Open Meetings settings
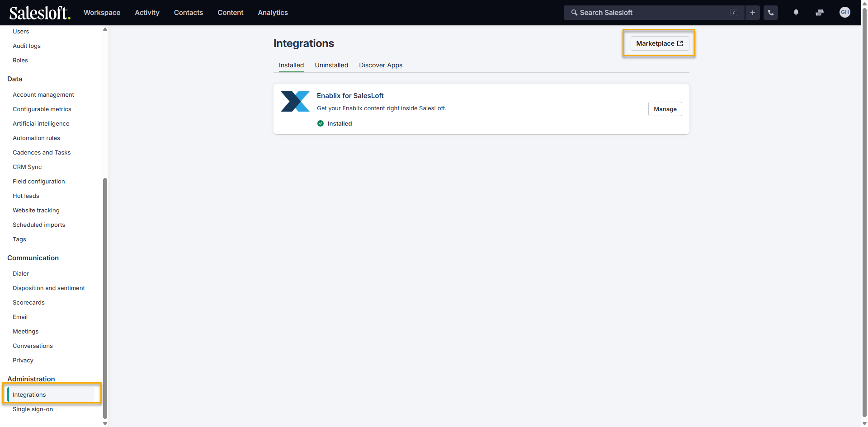 pyautogui.click(x=26, y=331)
